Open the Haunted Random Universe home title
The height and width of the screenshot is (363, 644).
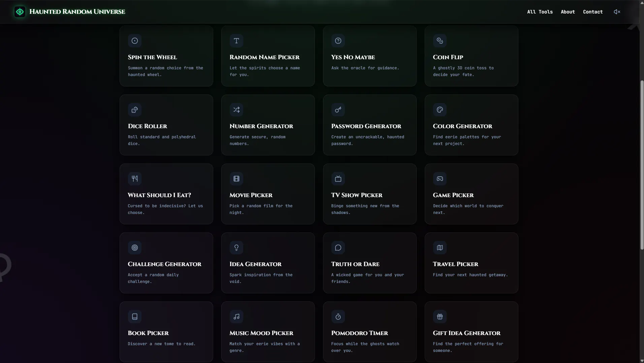click(77, 12)
